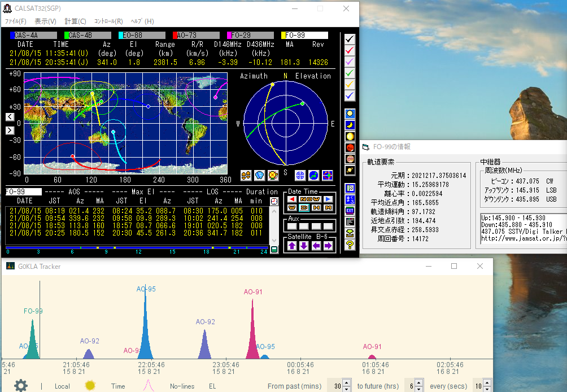This screenshot has width=567, height=392.
Task: Open G0KLA Tracker settings gear
Action: tap(21, 386)
